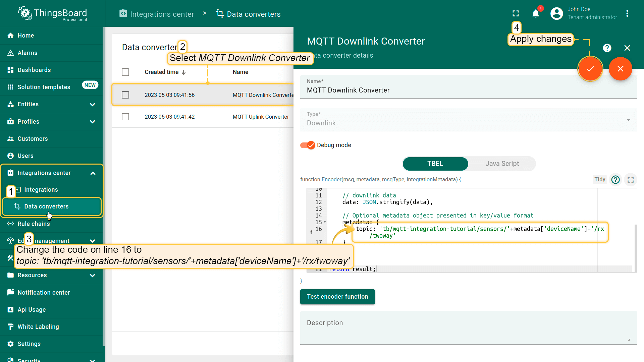
Task: Click the orange discard changes X button
Action: (620, 69)
